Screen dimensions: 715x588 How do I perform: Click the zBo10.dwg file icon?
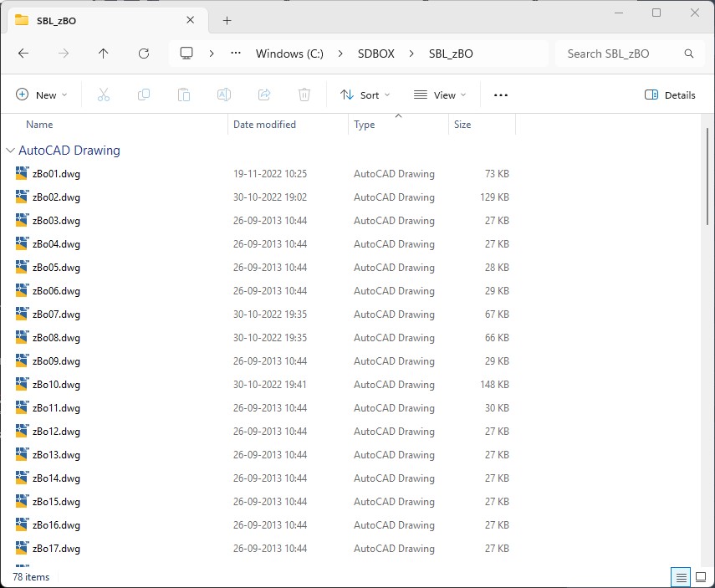(22, 384)
